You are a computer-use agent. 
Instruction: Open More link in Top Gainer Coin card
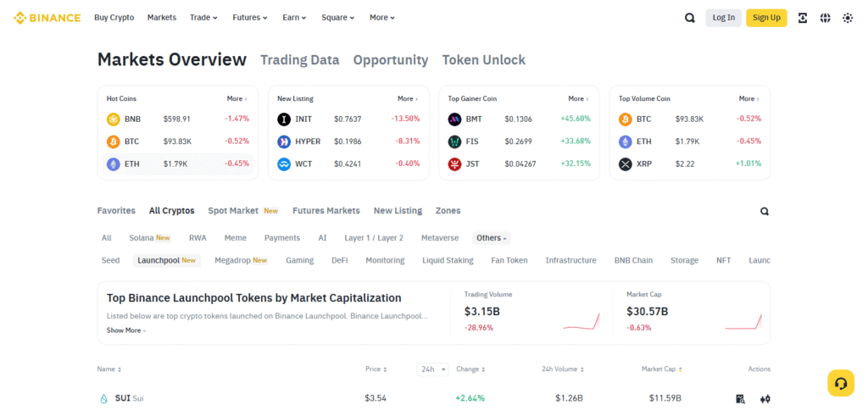[578, 98]
